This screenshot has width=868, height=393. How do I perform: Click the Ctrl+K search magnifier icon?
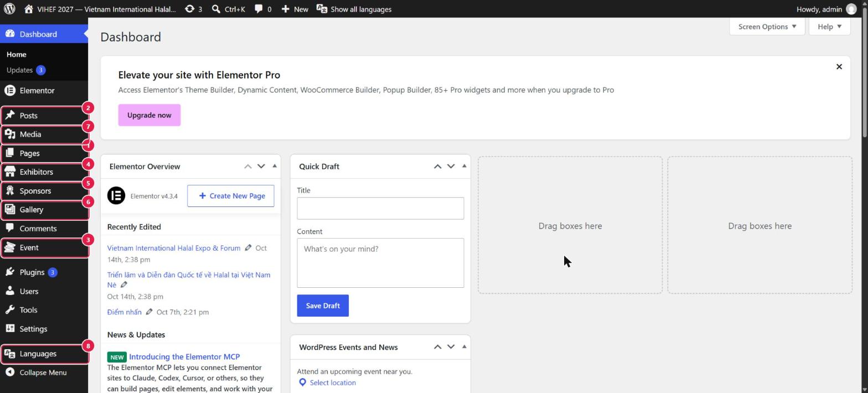[x=216, y=9]
